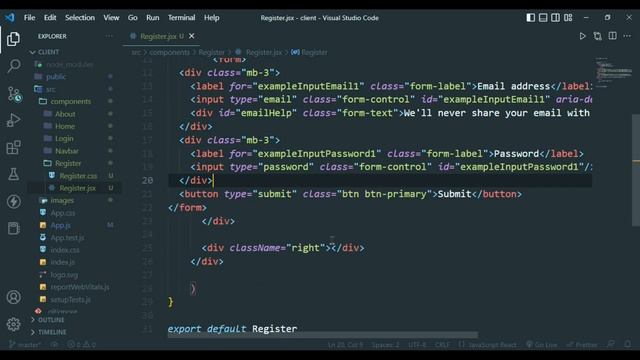Open the Selection menu
This screenshot has height=360, width=640.
tap(80, 18)
